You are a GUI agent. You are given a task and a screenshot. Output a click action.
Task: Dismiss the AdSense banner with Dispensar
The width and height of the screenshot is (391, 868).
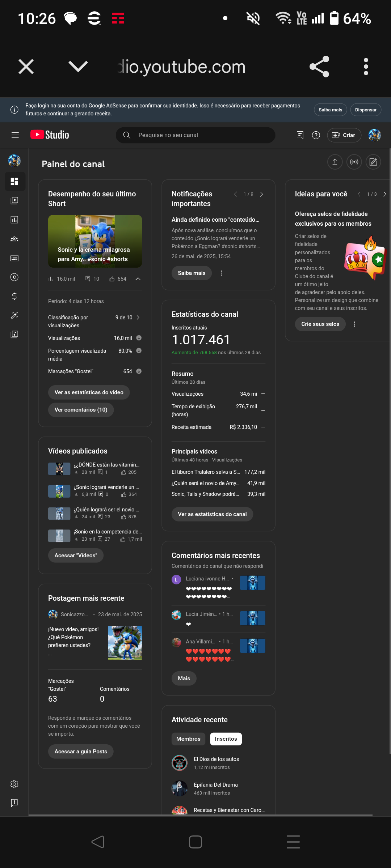[366, 110]
